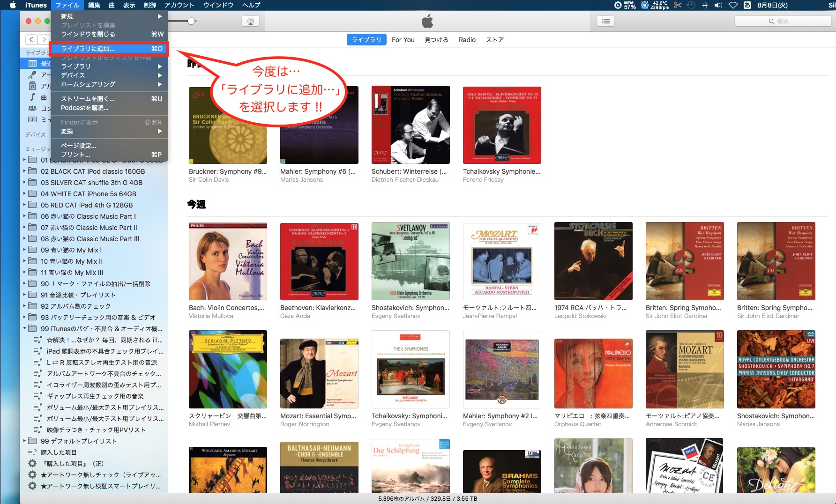Open artist link Roger Norrington

[x=305, y=424]
